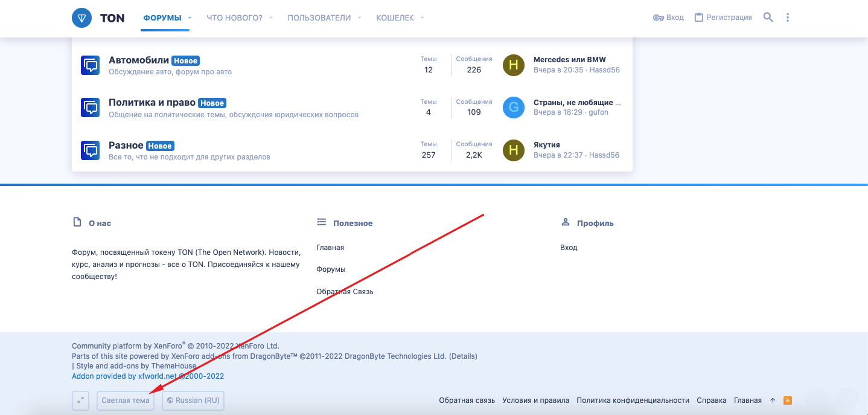Open the xfworld.net addon link

point(148,376)
